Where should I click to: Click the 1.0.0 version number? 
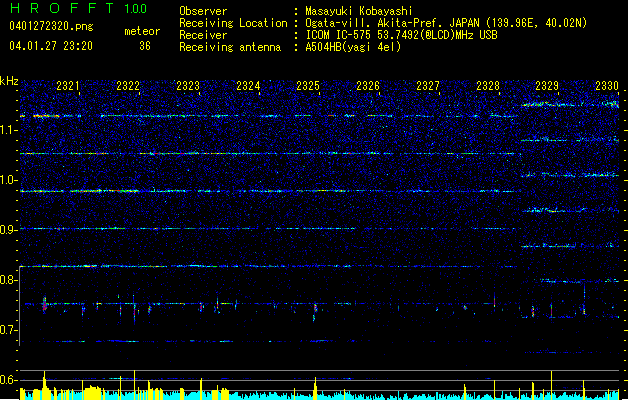(136, 9)
